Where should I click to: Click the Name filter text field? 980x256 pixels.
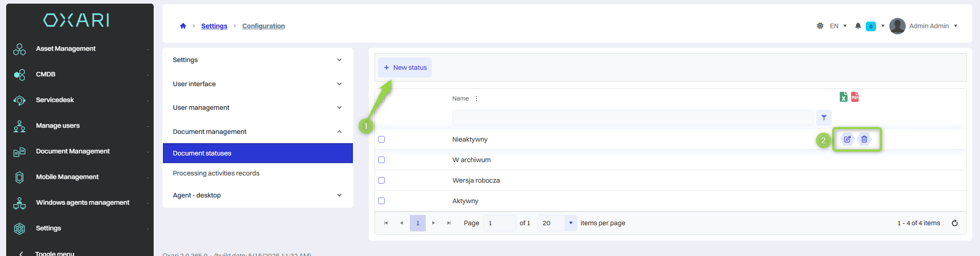point(632,118)
